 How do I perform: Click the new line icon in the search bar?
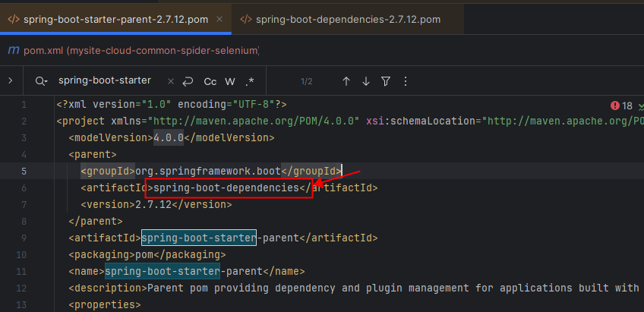[x=188, y=81]
